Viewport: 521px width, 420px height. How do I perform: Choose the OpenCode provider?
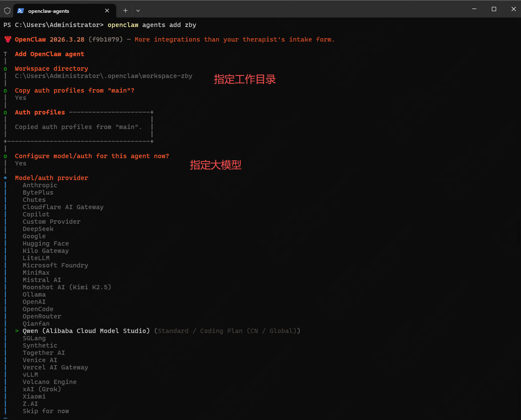38,309
